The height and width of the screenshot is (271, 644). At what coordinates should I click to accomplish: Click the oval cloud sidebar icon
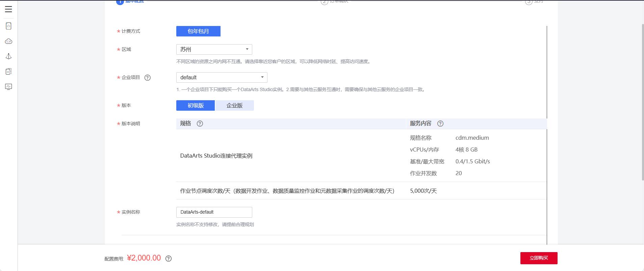pos(9,41)
